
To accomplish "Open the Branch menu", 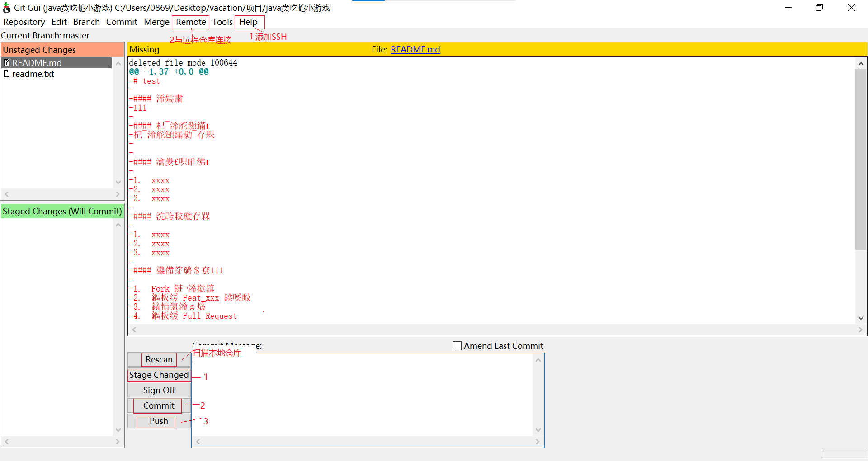I will pos(86,22).
